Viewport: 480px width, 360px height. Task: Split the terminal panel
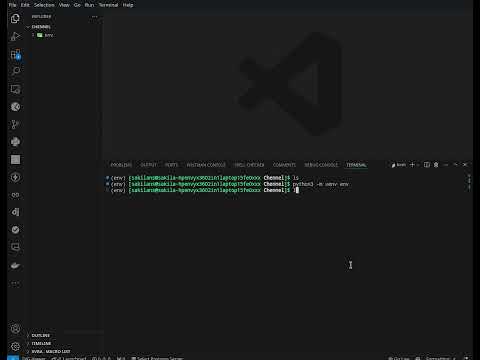426,165
